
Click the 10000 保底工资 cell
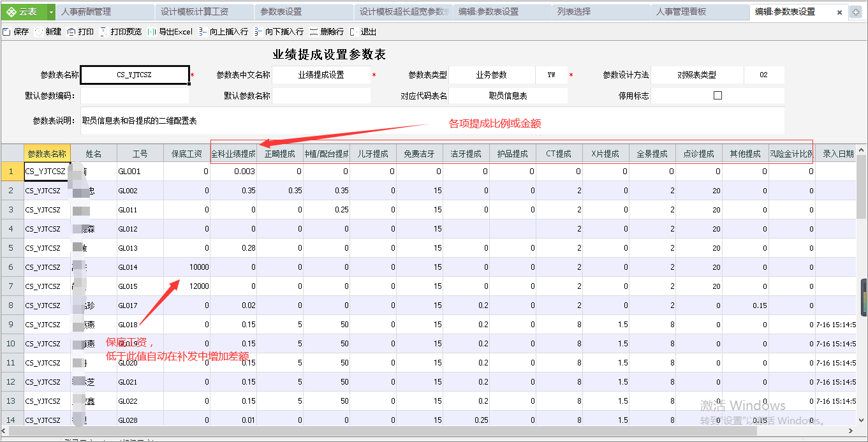187,267
